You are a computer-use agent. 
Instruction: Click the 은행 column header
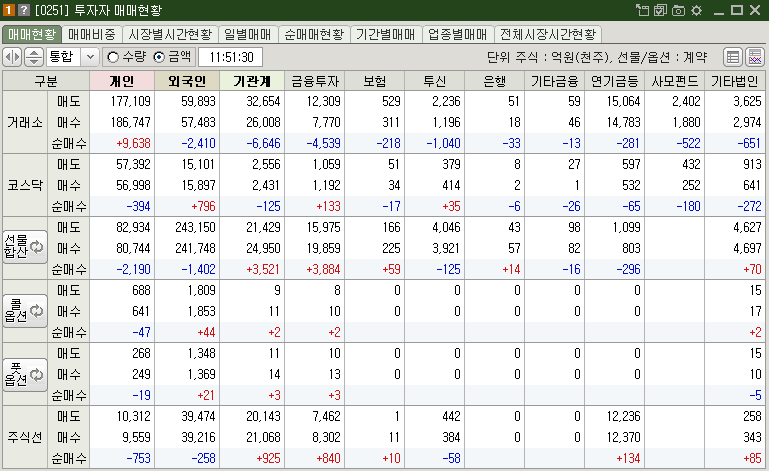(494, 81)
